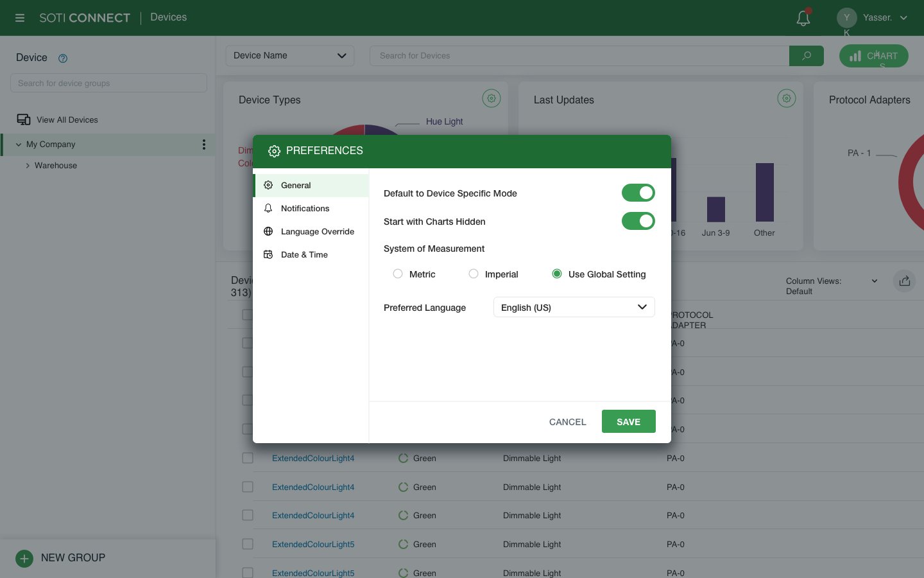Click the Other bar in Last Updates chart
Image resolution: width=924 pixels, height=578 pixels.
[x=765, y=192]
